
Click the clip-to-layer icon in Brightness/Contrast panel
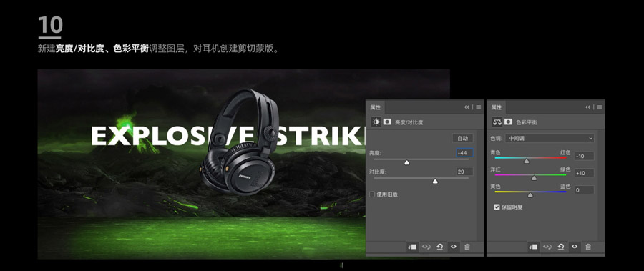412,247
